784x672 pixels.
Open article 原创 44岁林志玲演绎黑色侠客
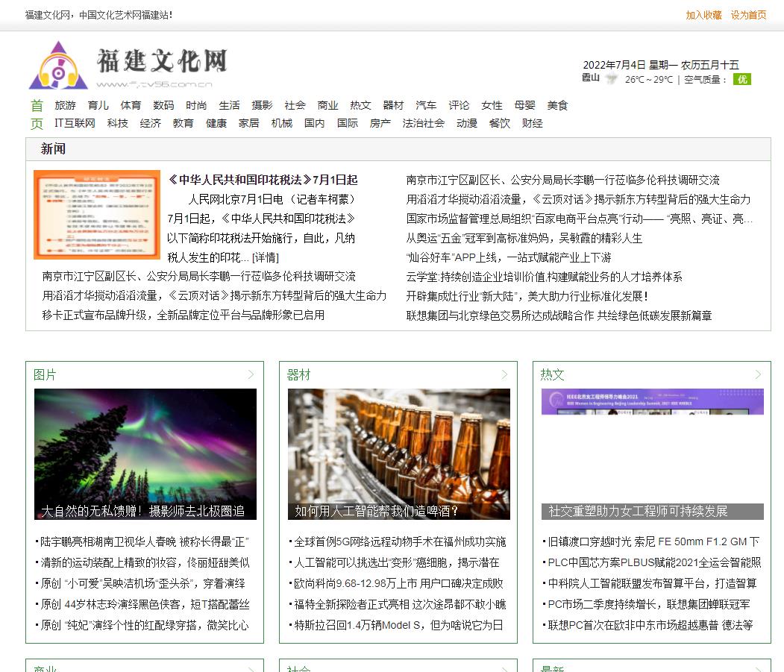coord(145,604)
